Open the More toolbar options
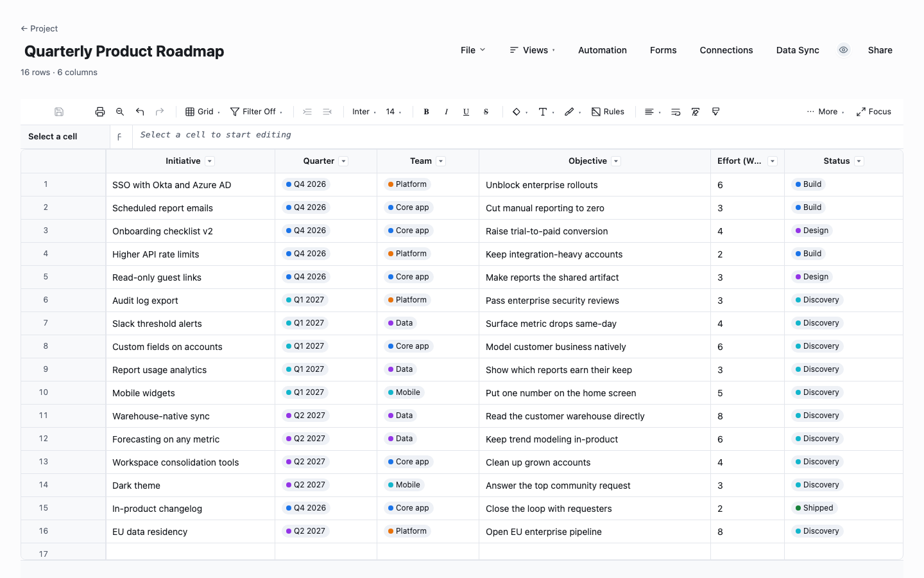 825,112
